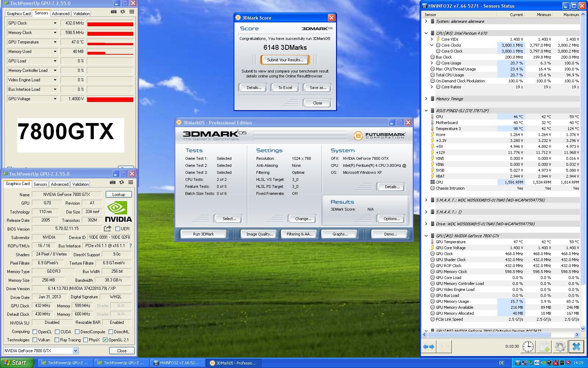Click Submit Your Results in 3DMark Score
Viewport: 588px width, 368px height.
285,60
